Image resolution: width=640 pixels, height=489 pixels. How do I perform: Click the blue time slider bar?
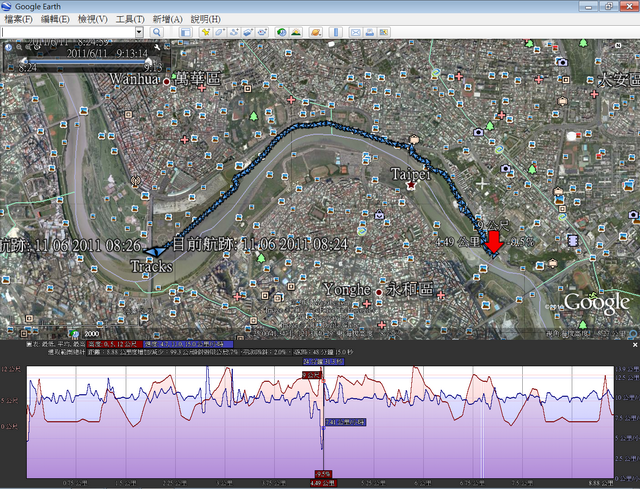point(87,61)
